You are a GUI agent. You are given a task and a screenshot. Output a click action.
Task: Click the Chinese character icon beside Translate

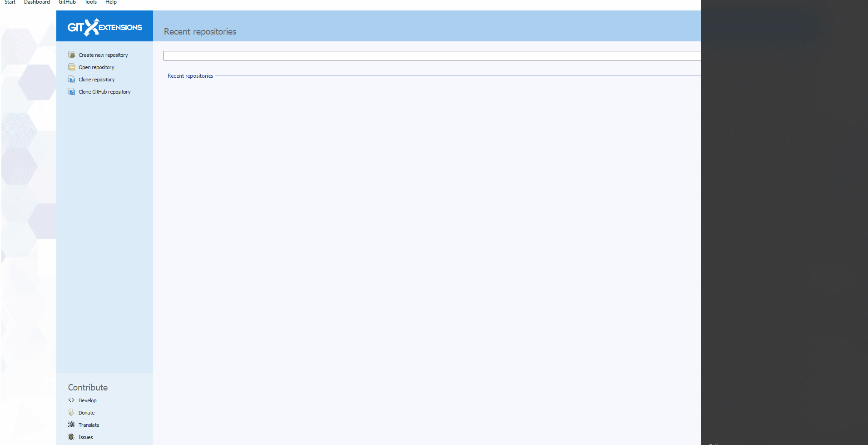71,425
